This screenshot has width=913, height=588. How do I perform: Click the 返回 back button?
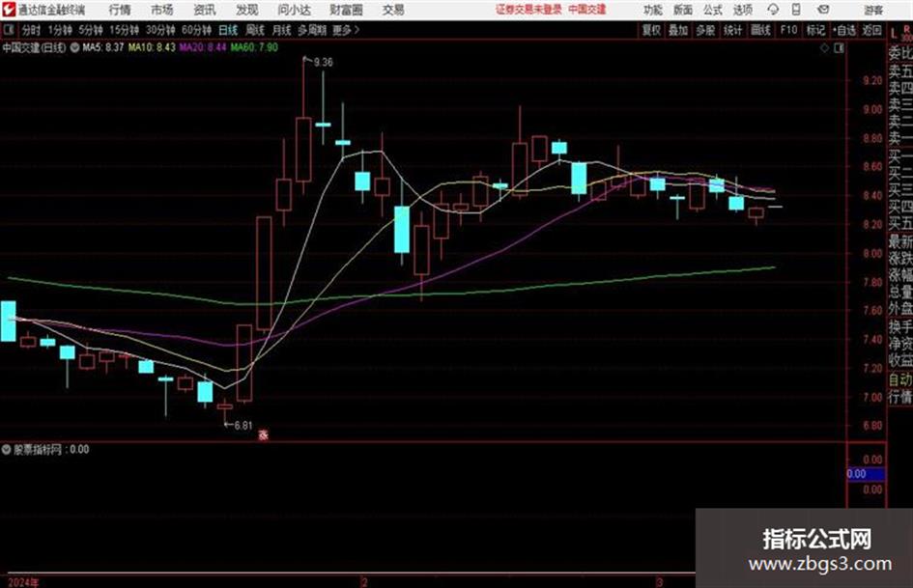coord(871,30)
